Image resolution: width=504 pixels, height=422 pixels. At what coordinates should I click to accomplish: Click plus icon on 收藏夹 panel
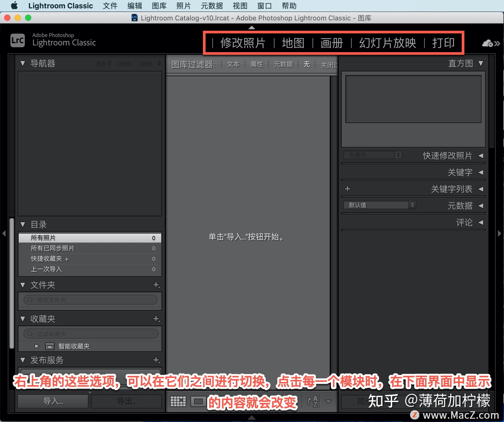point(157,319)
